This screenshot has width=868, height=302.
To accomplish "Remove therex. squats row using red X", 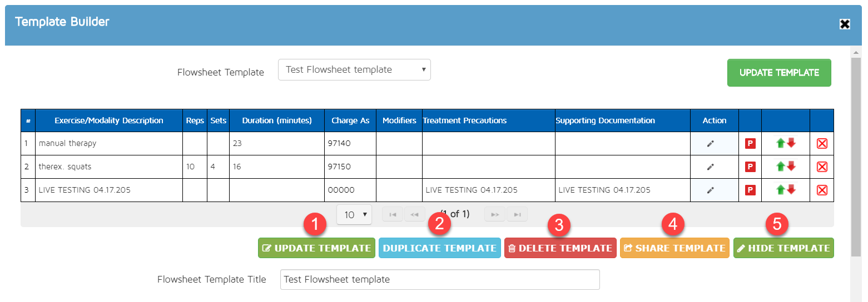I will point(822,167).
